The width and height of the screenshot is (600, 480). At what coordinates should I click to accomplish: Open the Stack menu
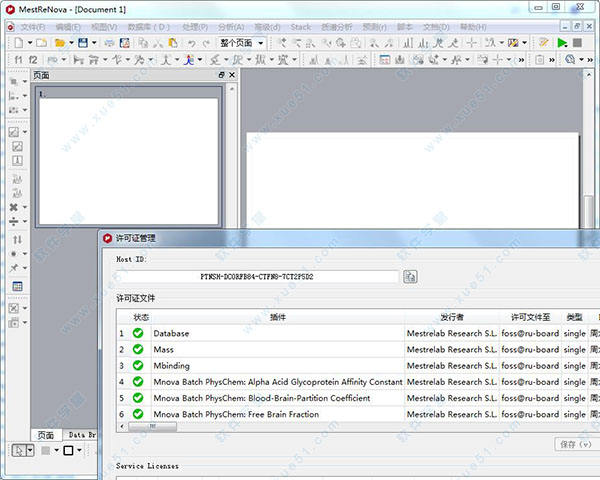point(300,27)
